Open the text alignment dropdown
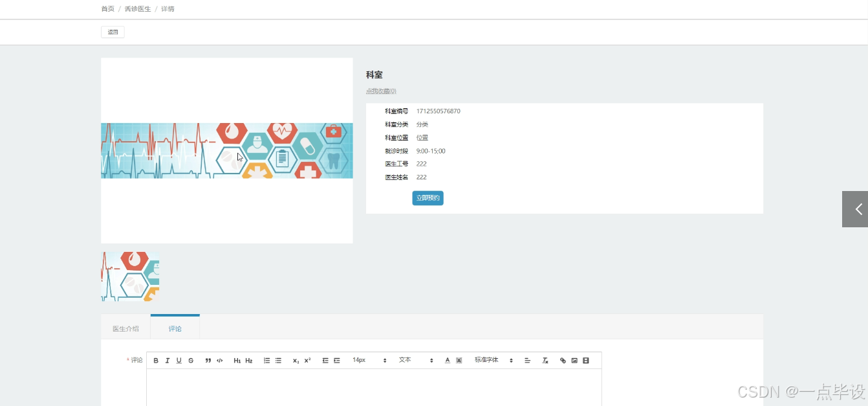 pos(528,361)
